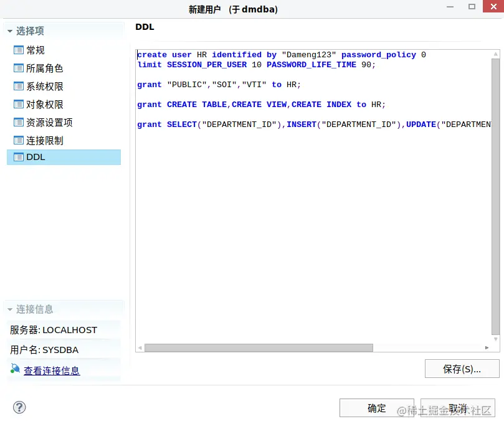Click the DDL sidebar icon
This screenshot has width=504, height=429.
click(x=19, y=157)
